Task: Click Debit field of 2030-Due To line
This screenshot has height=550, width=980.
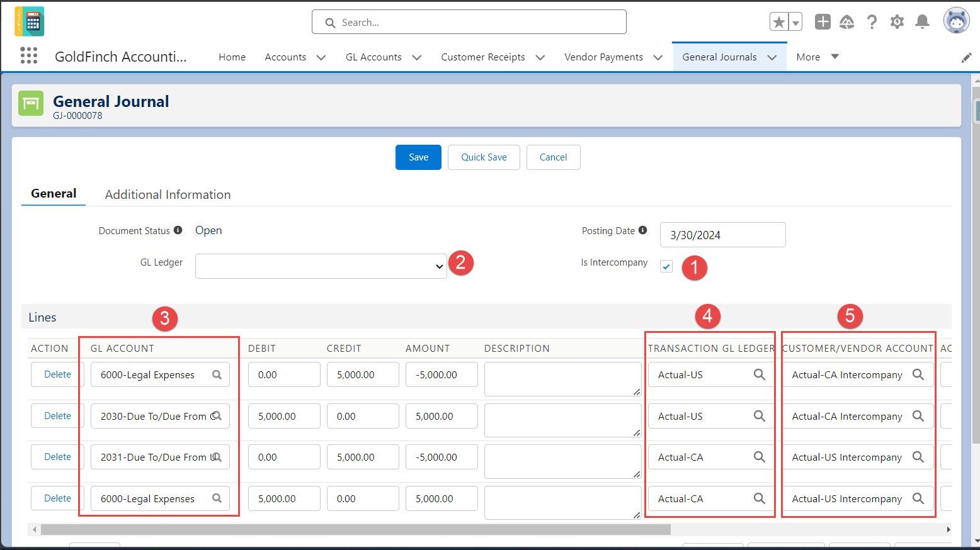Action: pyautogui.click(x=284, y=416)
